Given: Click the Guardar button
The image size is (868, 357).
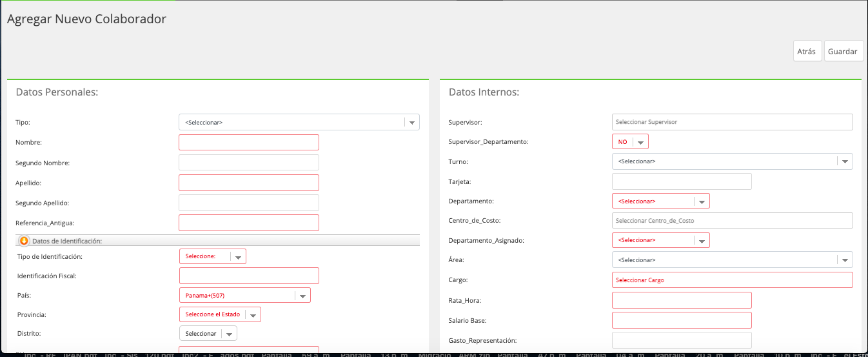Looking at the screenshot, I should [843, 51].
